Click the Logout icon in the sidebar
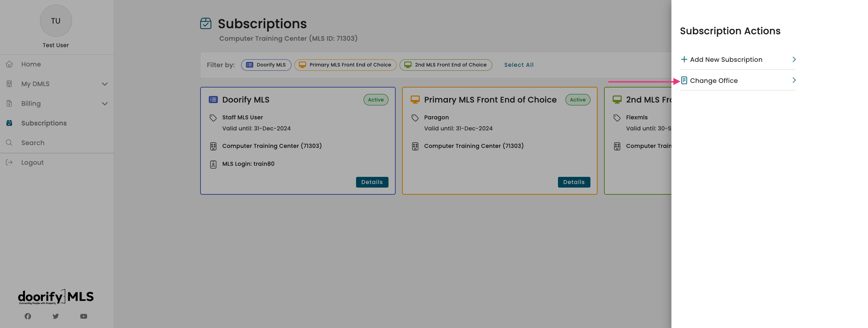 (9, 162)
